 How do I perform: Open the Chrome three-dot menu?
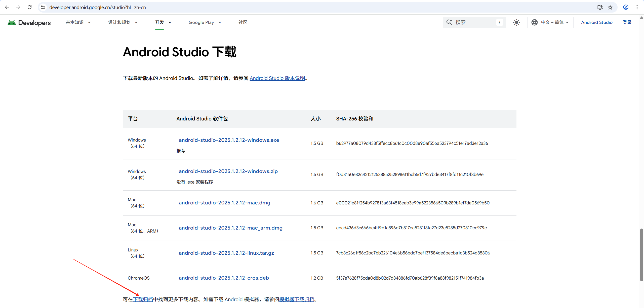[637, 7]
